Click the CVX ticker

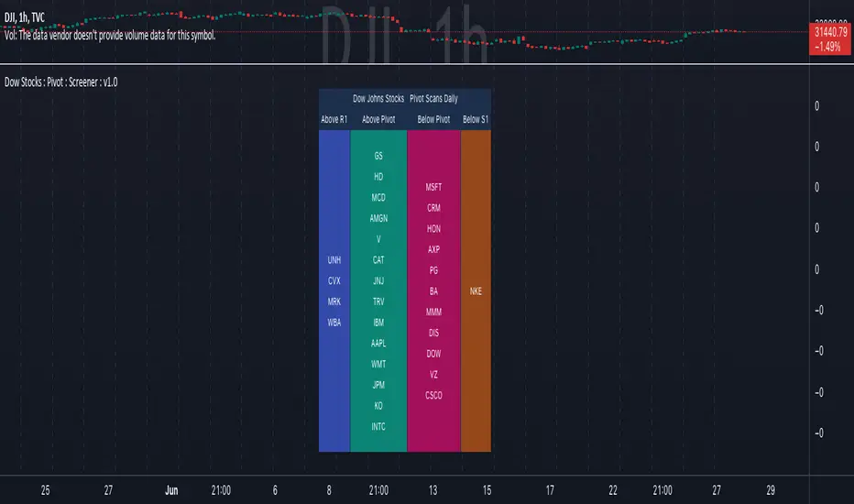click(x=334, y=280)
